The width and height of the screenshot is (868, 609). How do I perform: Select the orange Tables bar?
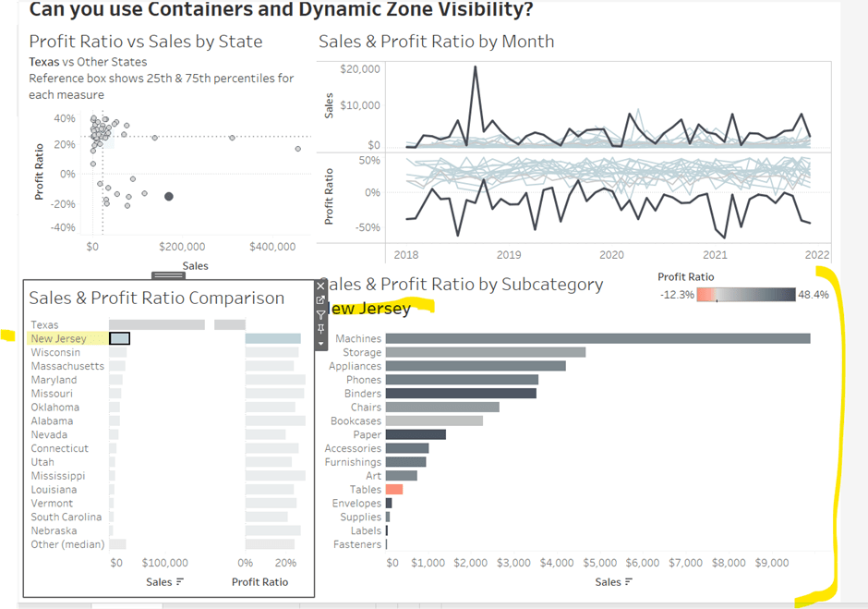[x=394, y=489]
